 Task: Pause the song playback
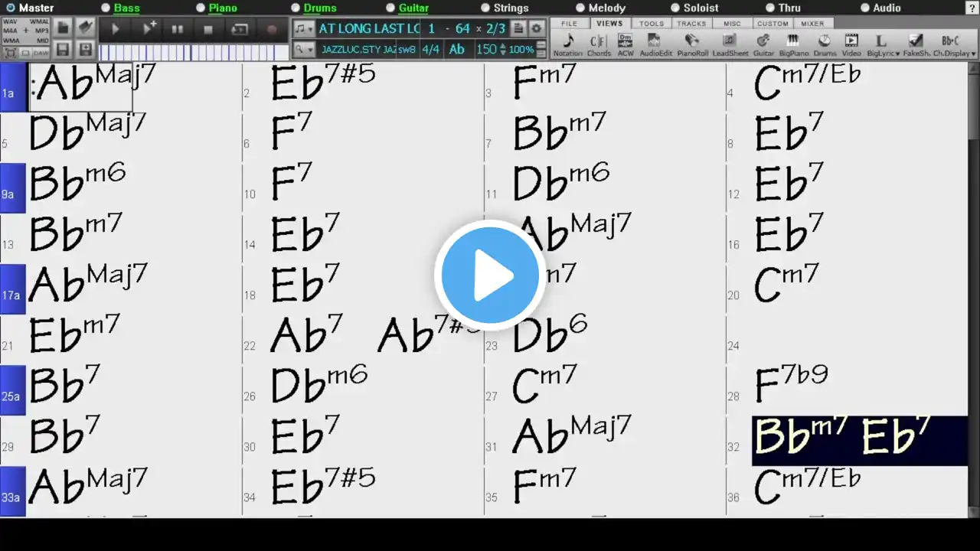178,29
